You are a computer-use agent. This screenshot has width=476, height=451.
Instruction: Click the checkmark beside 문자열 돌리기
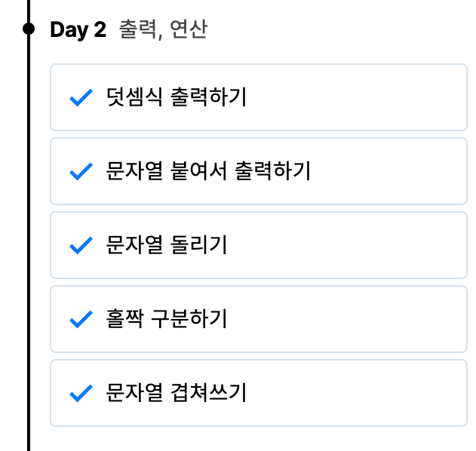[80, 245]
